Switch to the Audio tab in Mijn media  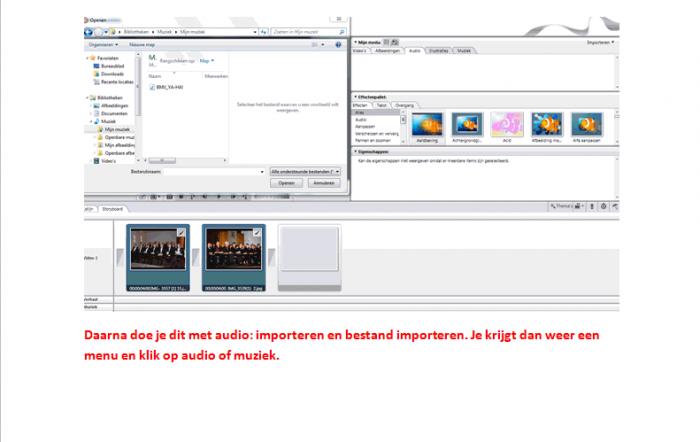pyautogui.click(x=415, y=51)
